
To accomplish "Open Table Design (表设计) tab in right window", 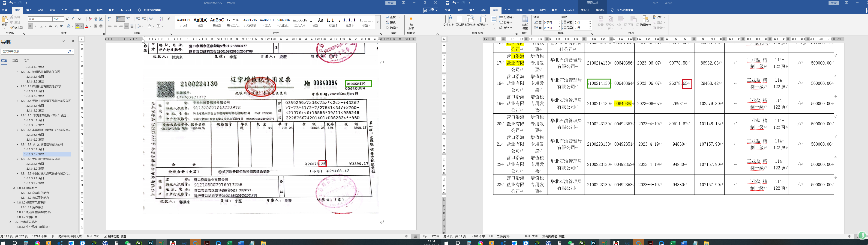I will (x=585, y=10).
